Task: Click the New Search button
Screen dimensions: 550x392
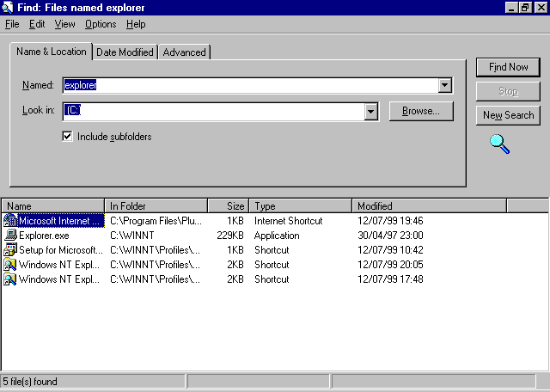Action: (508, 115)
